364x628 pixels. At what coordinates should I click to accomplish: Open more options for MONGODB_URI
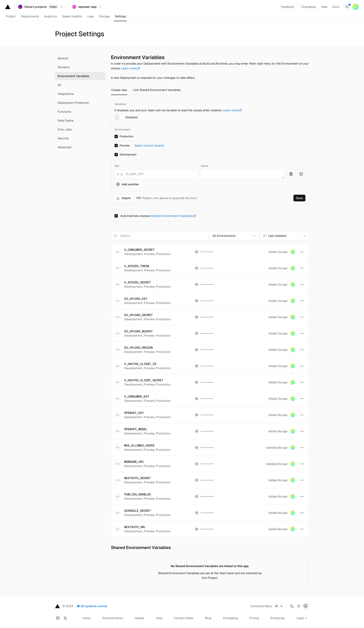(302, 464)
